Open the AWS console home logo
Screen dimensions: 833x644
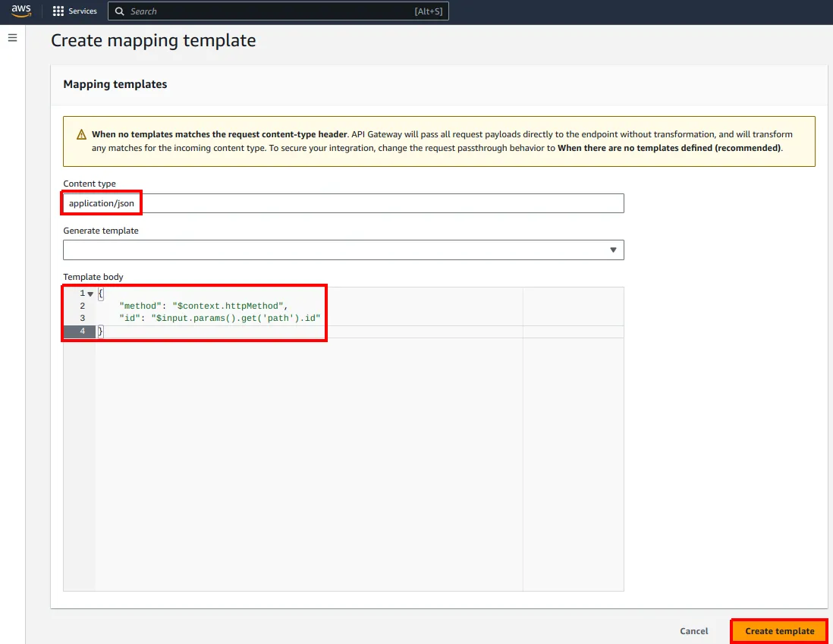tap(21, 11)
